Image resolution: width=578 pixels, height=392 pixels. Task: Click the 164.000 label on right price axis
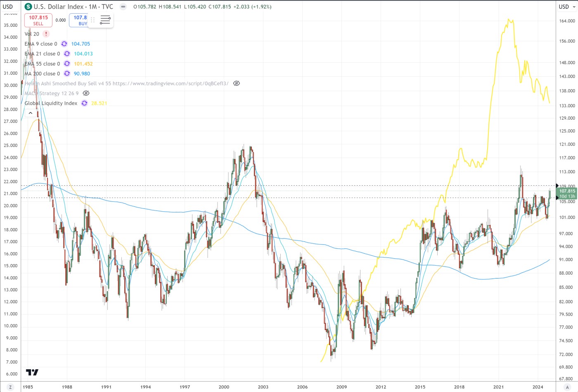[x=567, y=21]
